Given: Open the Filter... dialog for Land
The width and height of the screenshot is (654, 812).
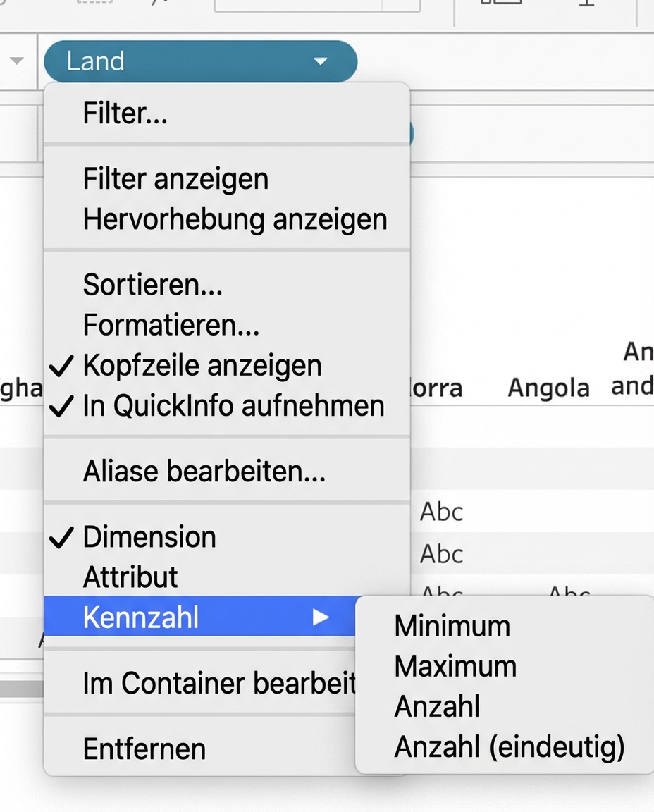Looking at the screenshot, I should [x=125, y=112].
